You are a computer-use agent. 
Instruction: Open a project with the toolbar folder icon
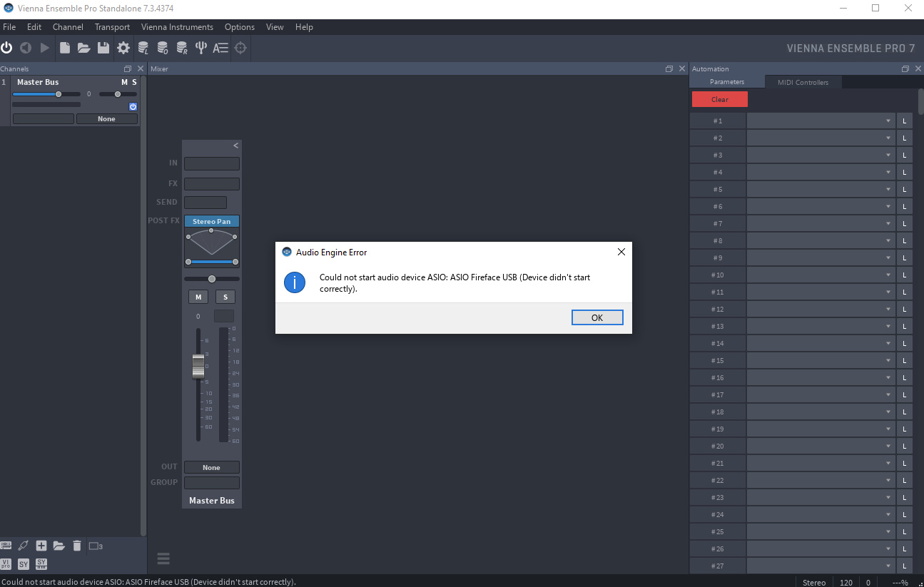tap(84, 48)
